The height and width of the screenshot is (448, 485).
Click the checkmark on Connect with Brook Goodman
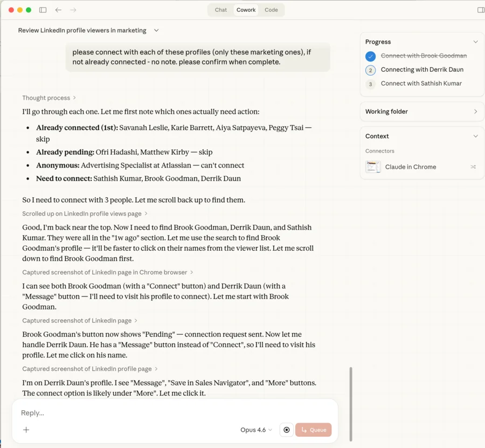click(370, 56)
